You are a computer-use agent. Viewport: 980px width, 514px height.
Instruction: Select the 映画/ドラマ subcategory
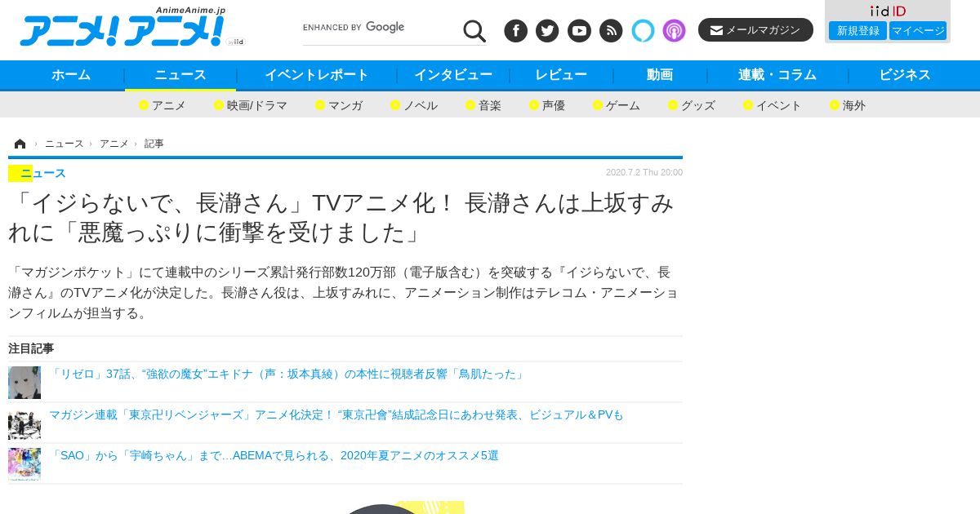tap(251, 105)
